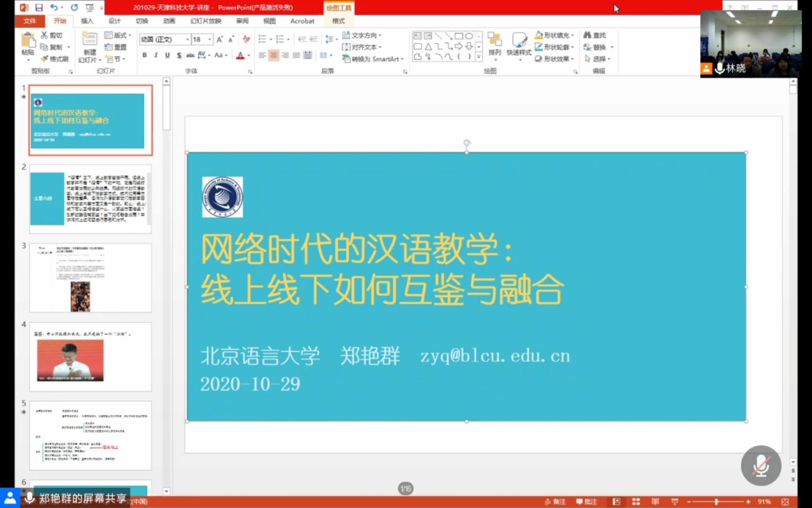Image resolution: width=812 pixels, height=508 pixels.
Task: Toggle Bold formatting
Action: pyautogui.click(x=145, y=56)
